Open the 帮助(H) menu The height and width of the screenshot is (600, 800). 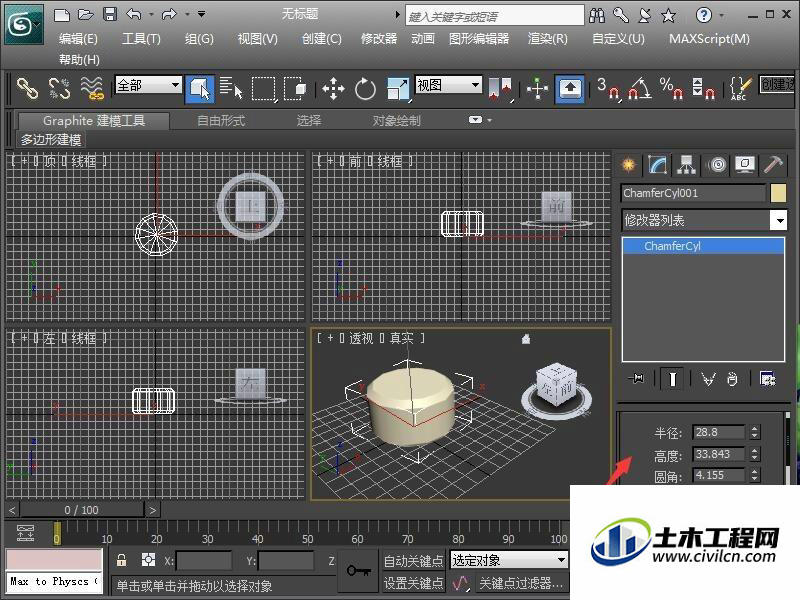pyautogui.click(x=79, y=60)
